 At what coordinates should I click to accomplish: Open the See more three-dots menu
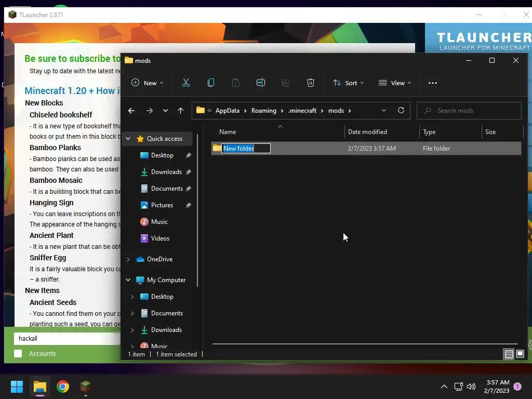433,83
